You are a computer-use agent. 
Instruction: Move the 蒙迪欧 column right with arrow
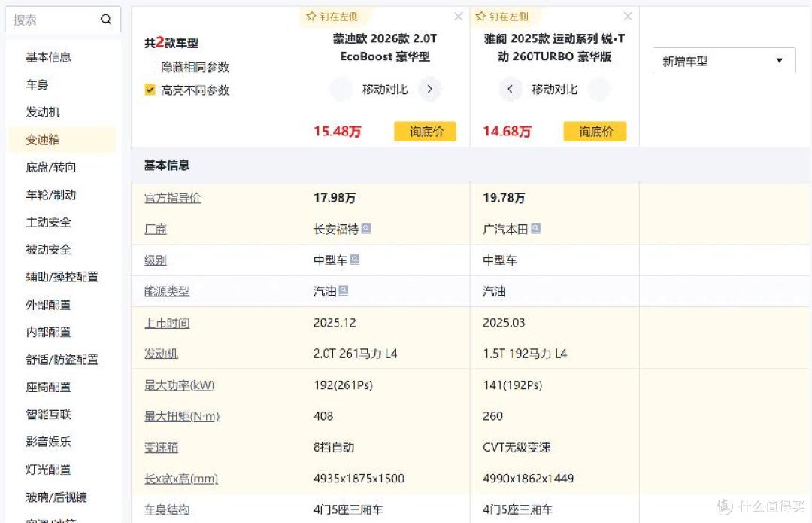coord(430,89)
